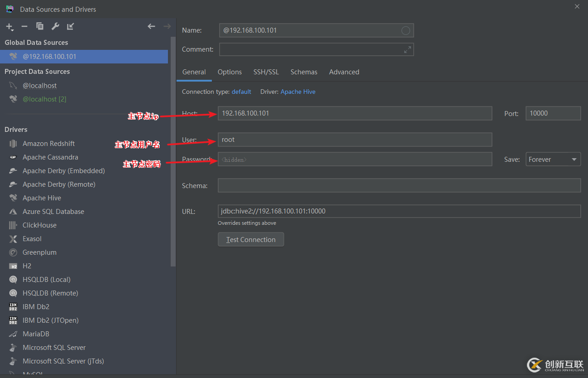Viewport: 588px width, 378px height.
Task: Go back with the left arrow icon
Action: click(152, 26)
